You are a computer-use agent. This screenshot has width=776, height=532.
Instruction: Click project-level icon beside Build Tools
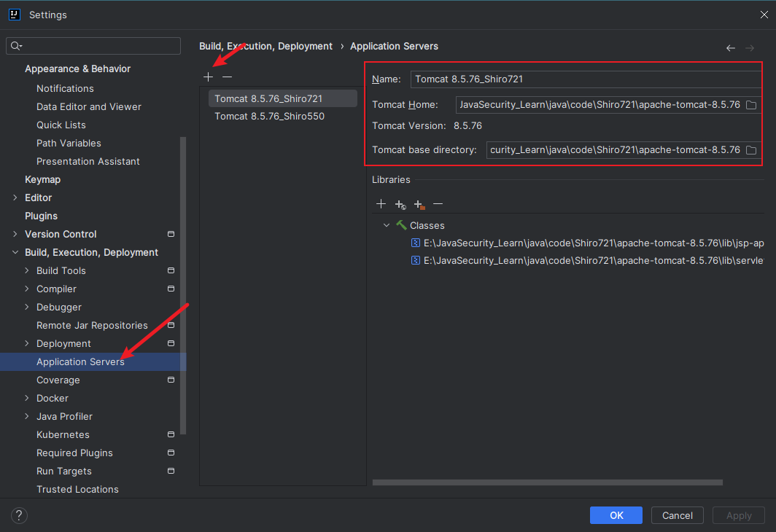click(x=171, y=270)
